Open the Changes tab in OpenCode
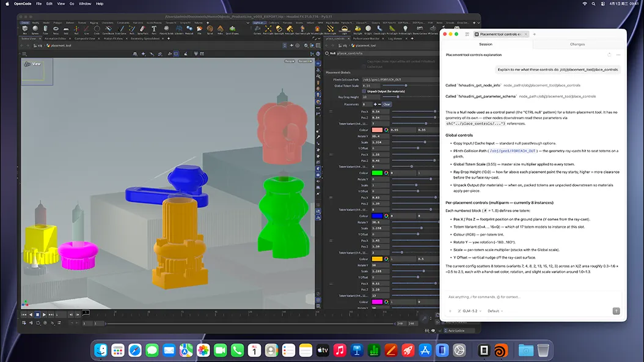 click(577, 44)
